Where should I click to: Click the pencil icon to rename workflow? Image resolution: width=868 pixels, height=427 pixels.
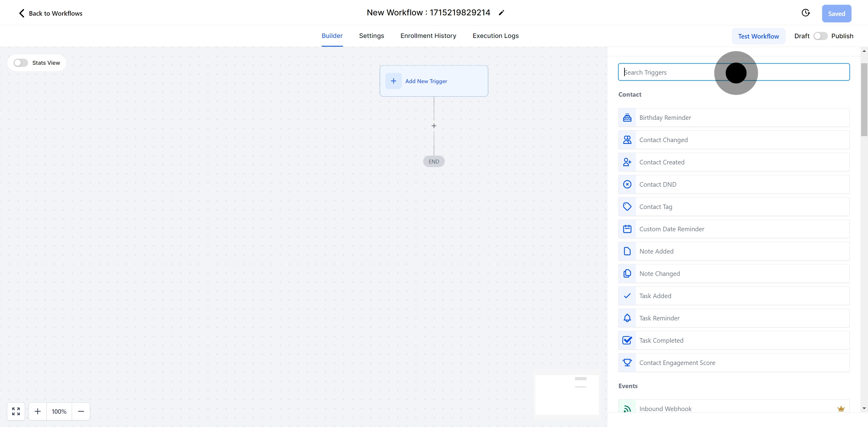coord(502,13)
